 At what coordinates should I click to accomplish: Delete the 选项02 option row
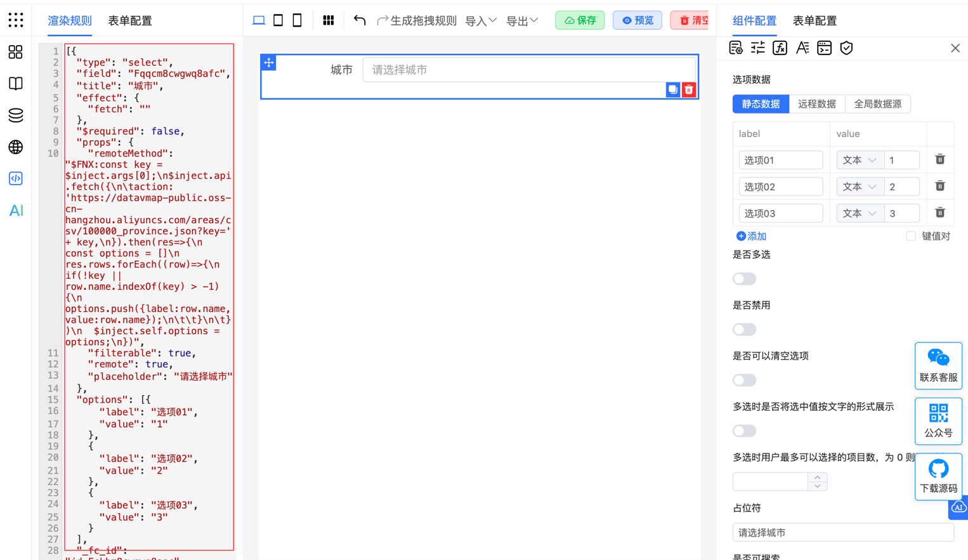tap(940, 186)
